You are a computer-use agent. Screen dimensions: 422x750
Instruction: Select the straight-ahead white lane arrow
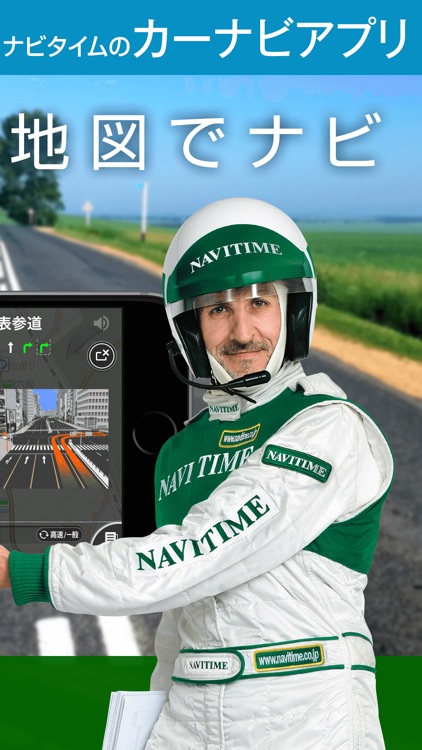click(11, 348)
